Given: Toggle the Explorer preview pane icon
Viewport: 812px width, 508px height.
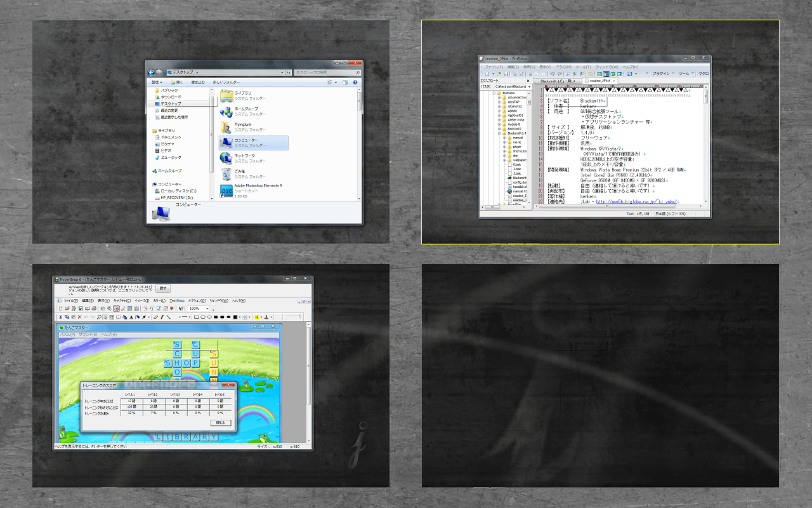Looking at the screenshot, I should pos(344,82).
